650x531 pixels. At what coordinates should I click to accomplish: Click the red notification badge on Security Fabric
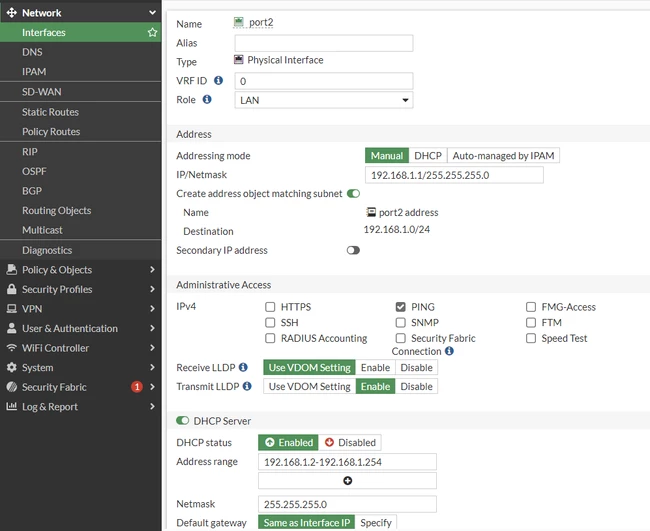tap(137, 387)
